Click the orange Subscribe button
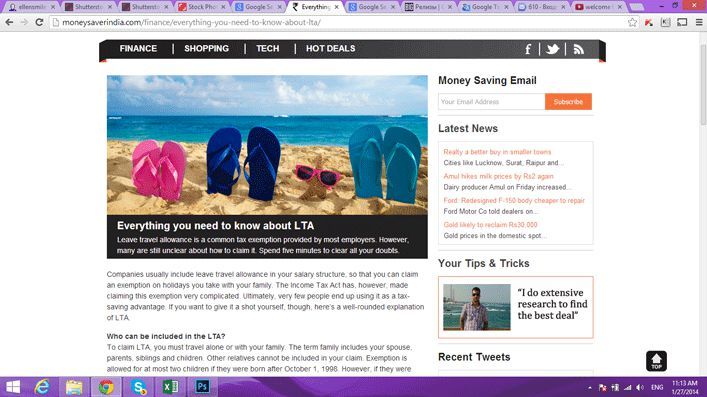The image size is (707, 397). point(568,102)
